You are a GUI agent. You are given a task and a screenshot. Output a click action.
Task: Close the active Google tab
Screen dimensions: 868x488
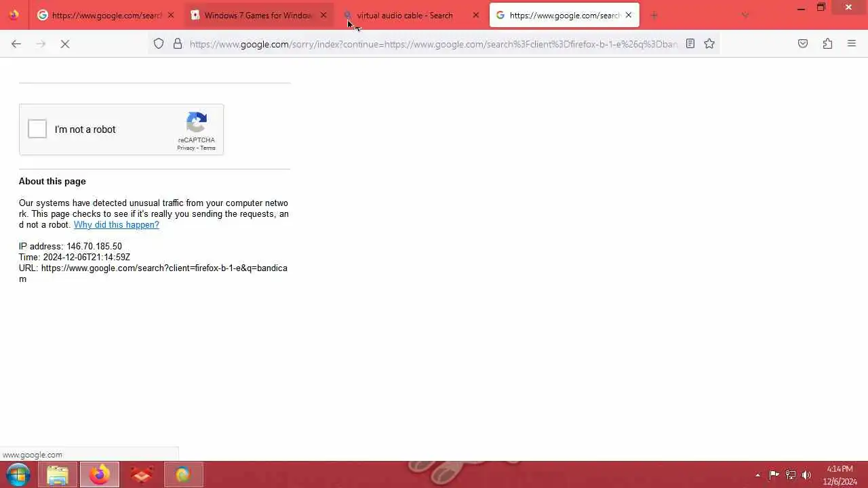click(629, 15)
